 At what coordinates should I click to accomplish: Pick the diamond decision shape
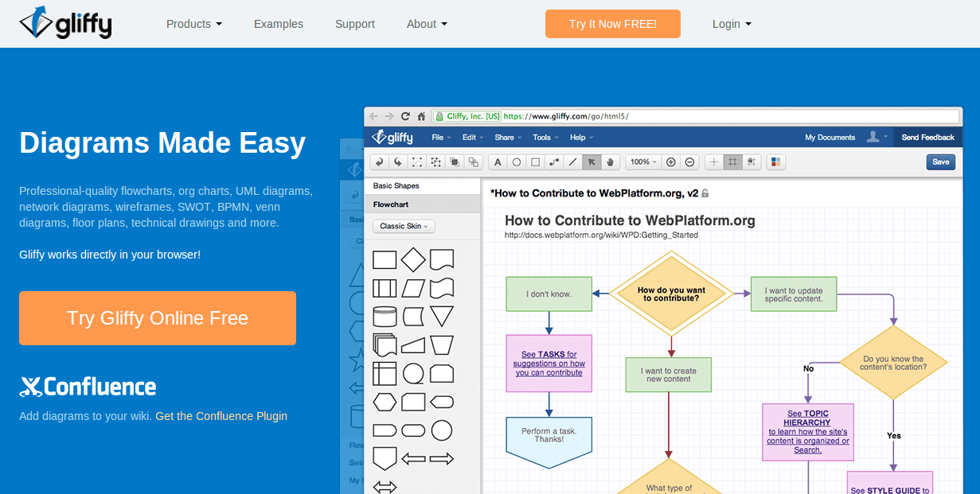point(413,260)
